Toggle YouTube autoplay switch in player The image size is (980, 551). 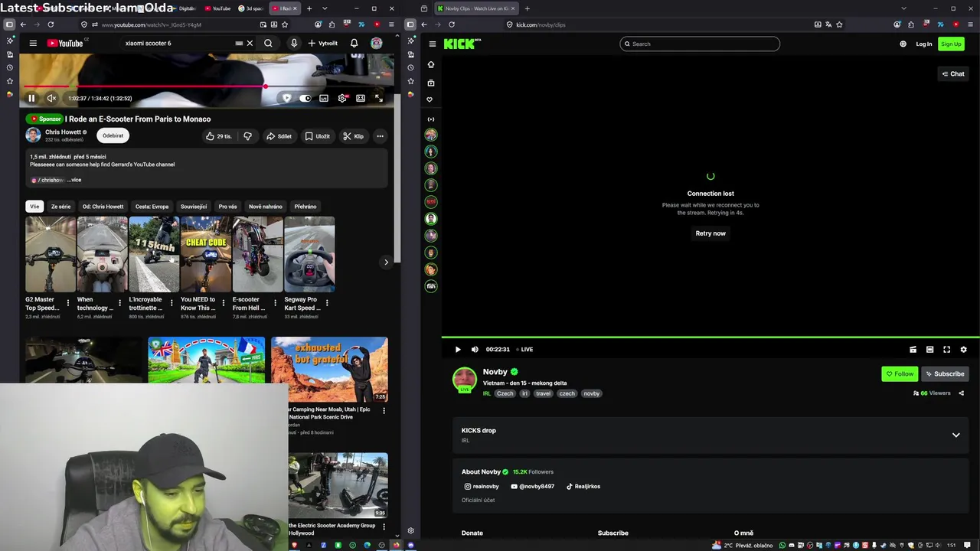click(x=305, y=98)
